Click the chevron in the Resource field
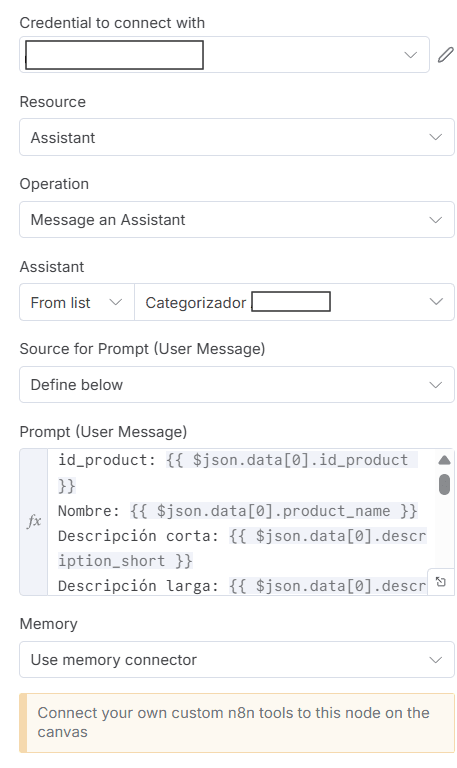This screenshot has width=457, height=768. [435, 137]
